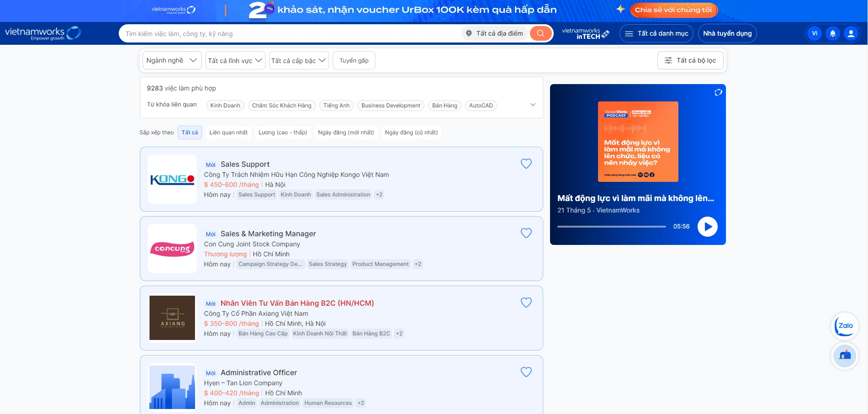The width and height of the screenshot is (868, 414).
Task: Click the Kongo company logo
Action: 172,179
